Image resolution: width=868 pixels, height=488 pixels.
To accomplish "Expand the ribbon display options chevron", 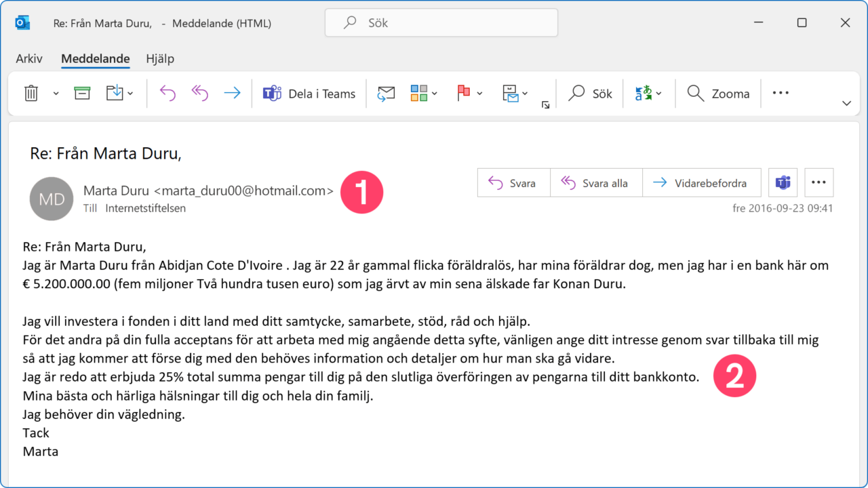I will [846, 104].
